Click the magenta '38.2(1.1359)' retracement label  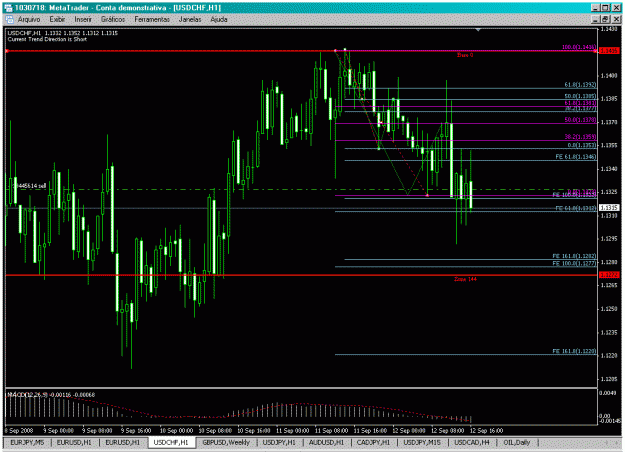tap(580, 137)
